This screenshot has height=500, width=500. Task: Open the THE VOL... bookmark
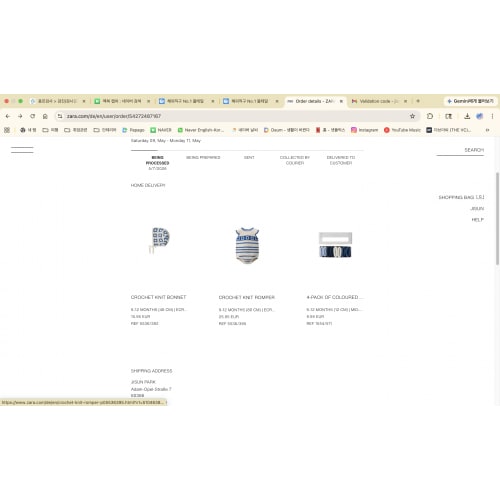click(449, 130)
